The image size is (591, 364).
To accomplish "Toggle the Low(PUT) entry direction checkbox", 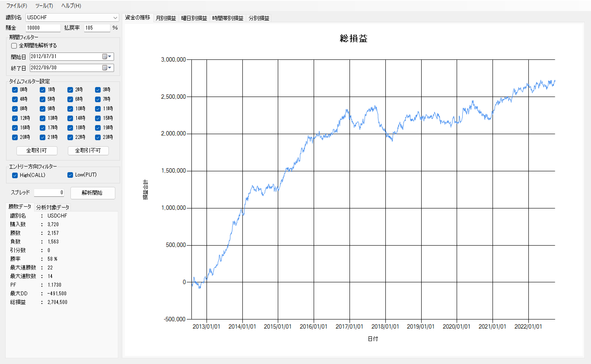I will 70,175.
